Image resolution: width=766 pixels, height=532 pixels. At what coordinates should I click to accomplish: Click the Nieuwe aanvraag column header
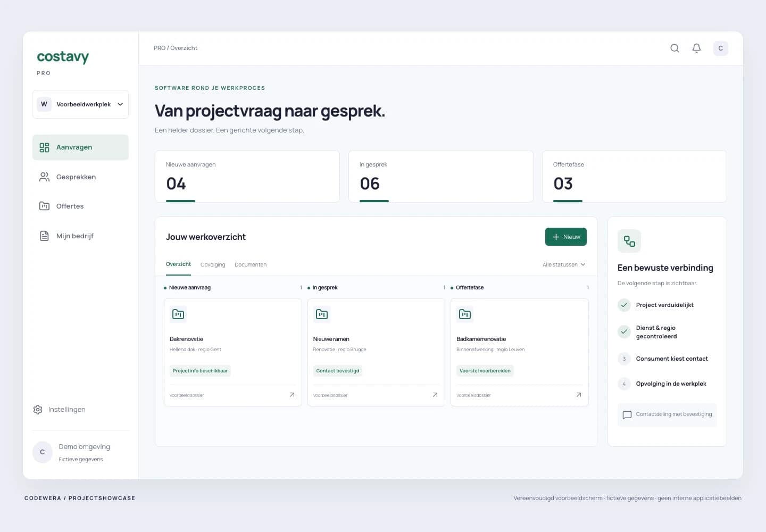click(x=190, y=288)
